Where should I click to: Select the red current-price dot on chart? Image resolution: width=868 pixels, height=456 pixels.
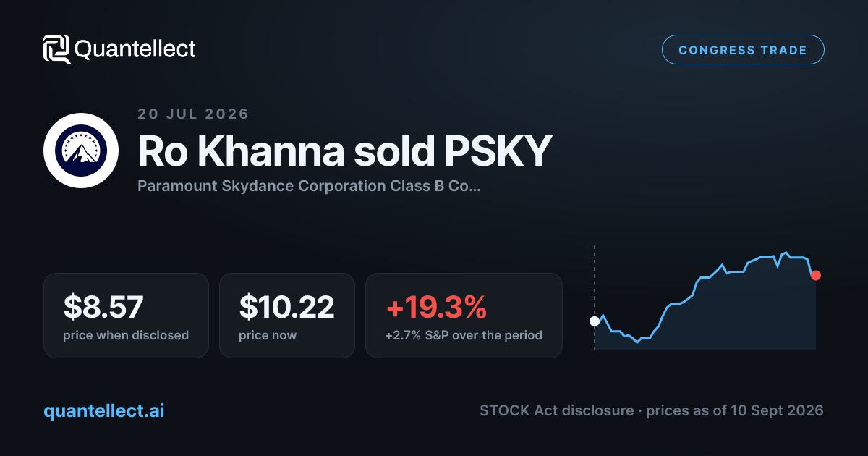(x=816, y=275)
